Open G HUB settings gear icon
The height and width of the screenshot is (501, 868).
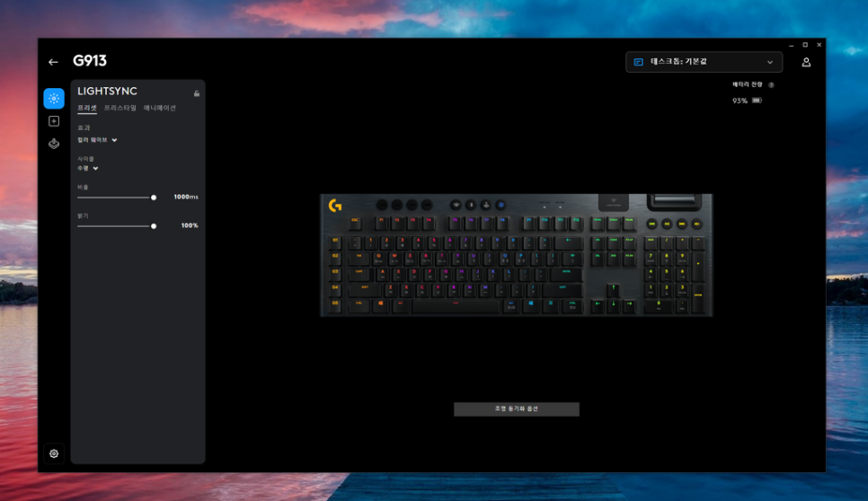54,453
